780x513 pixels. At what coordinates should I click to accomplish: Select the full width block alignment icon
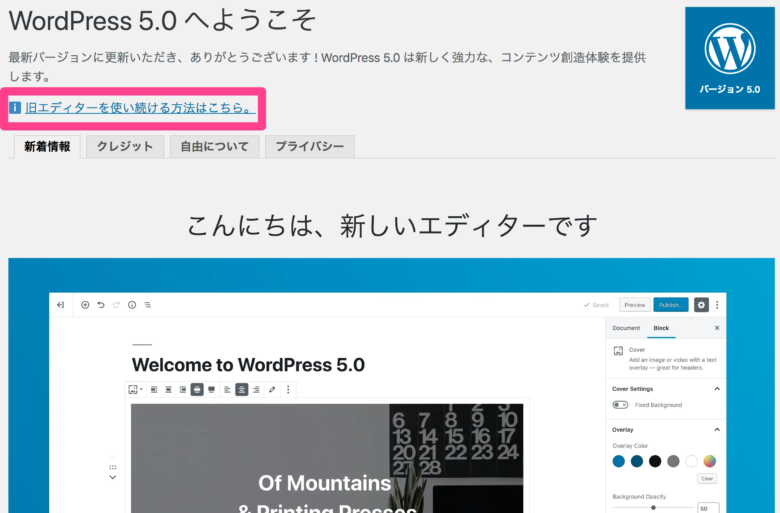click(211, 390)
